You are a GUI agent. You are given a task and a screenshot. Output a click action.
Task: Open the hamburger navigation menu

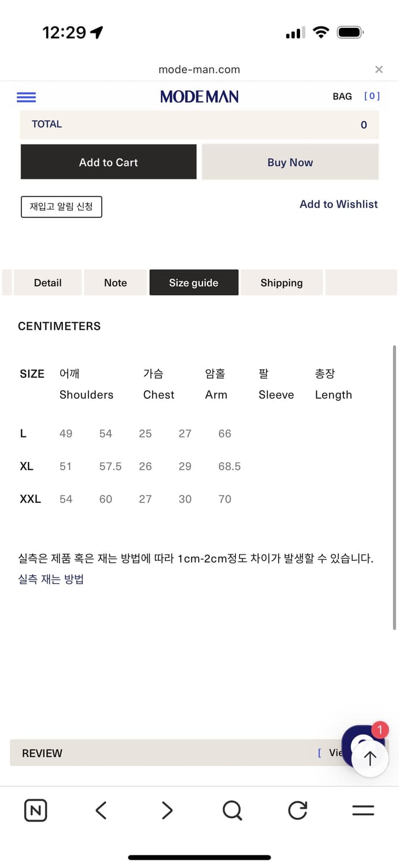[x=26, y=97]
